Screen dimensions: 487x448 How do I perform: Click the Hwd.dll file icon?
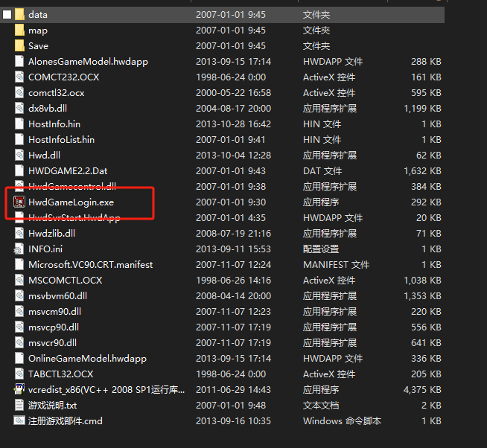coord(19,156)
